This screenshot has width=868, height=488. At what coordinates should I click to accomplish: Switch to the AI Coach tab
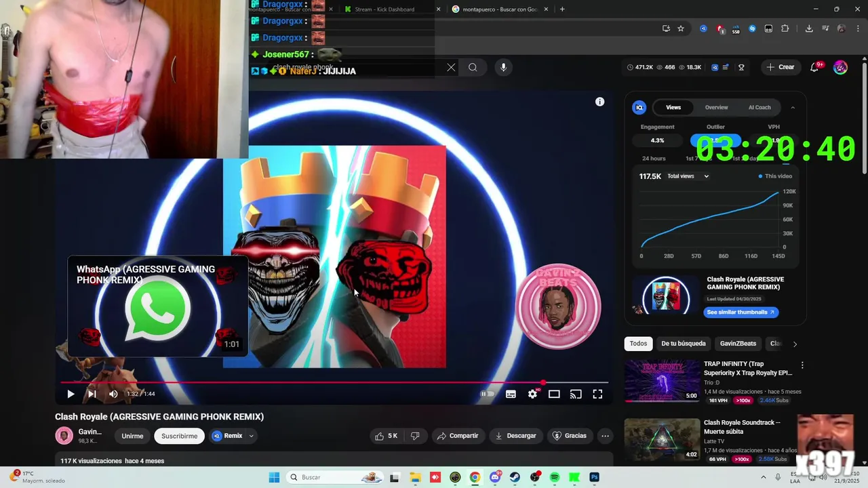(759, 107)
